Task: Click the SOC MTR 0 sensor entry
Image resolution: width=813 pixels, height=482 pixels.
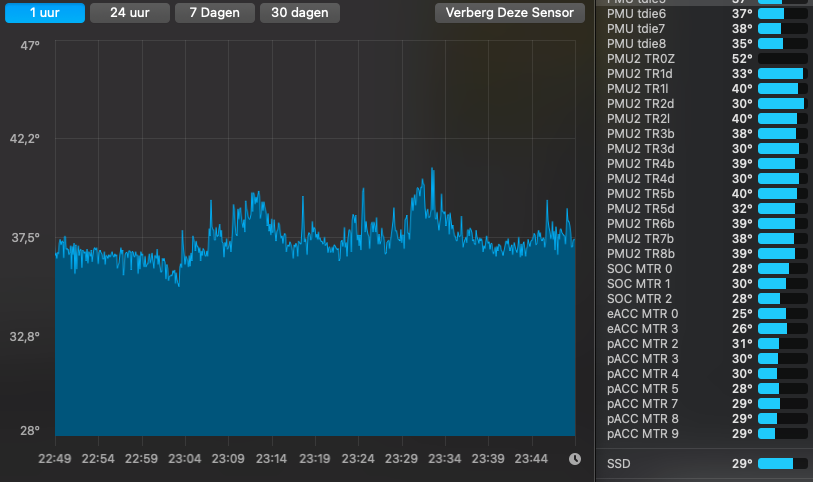Action: (x=640, y=269)
